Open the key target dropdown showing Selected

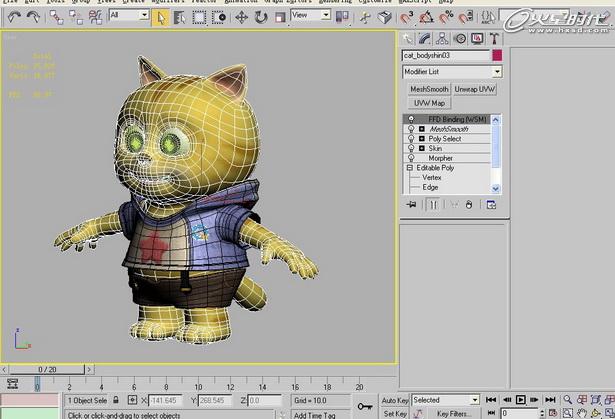pyautogui.click(x=446, y=400)
